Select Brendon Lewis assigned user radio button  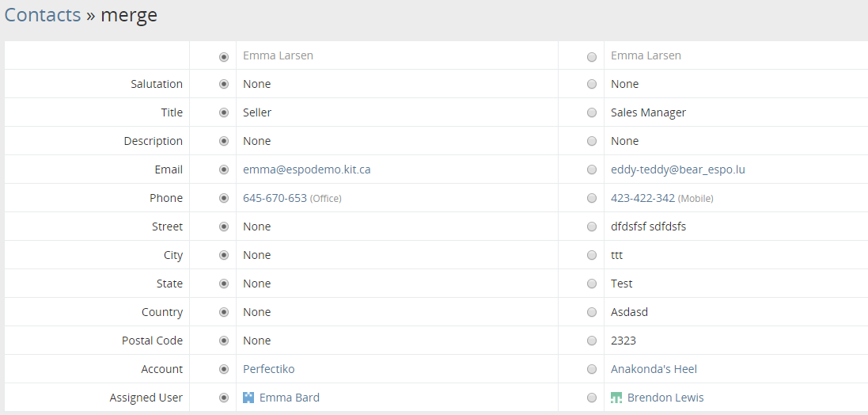pos(592,398)
